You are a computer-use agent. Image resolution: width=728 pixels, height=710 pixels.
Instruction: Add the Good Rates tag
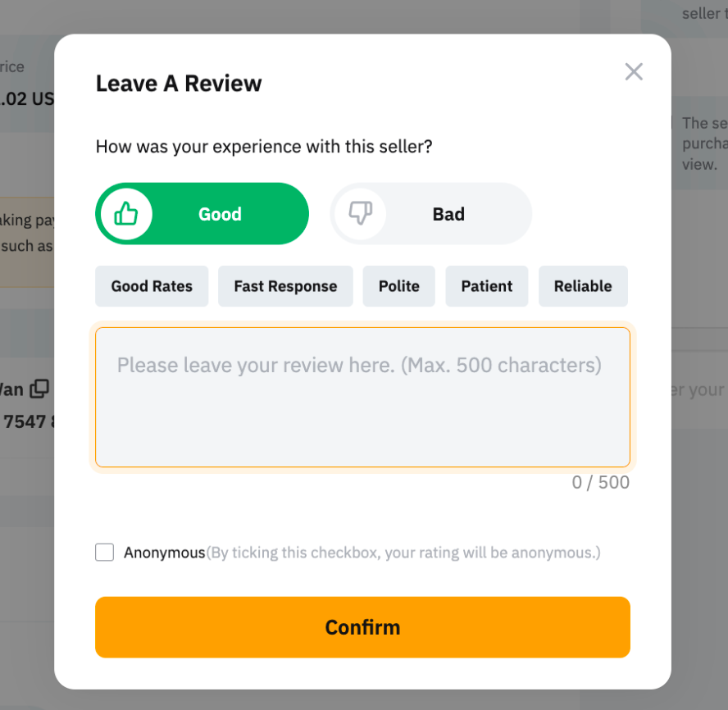coord(152,286)
